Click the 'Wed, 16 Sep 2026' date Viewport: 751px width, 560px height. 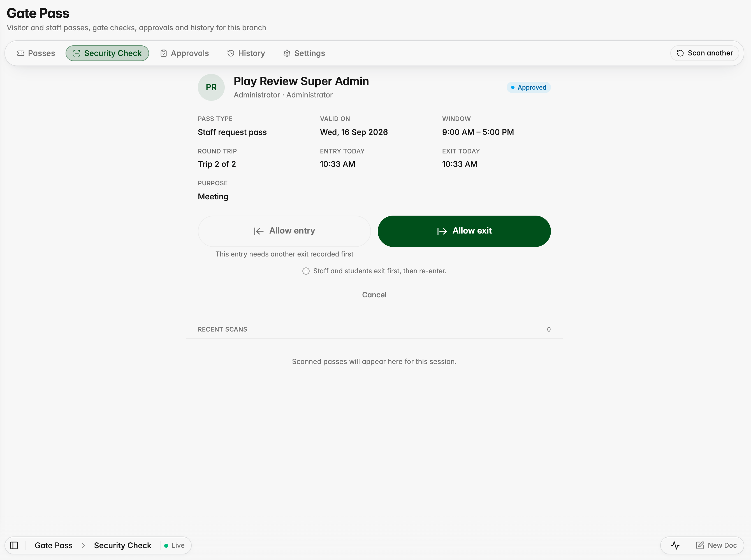354,132
